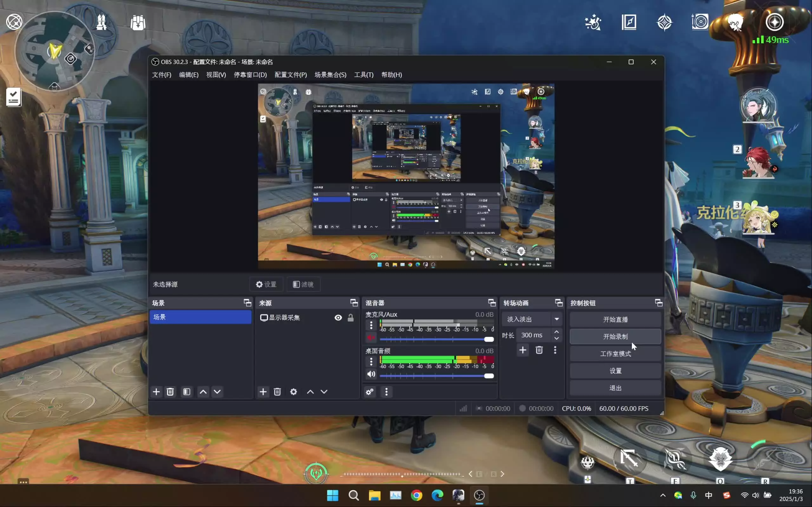Open the 工具(T) menu
Image resolution: width=812 pixels, height=507 pixels.
pyautogui.click(x=363, y=75)
